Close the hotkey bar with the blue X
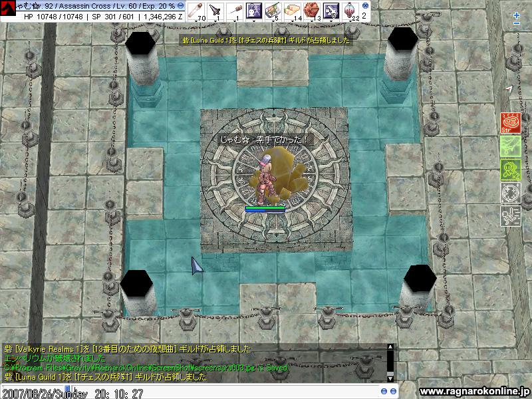This screenshot has width=532, height=399. point(365,5)
